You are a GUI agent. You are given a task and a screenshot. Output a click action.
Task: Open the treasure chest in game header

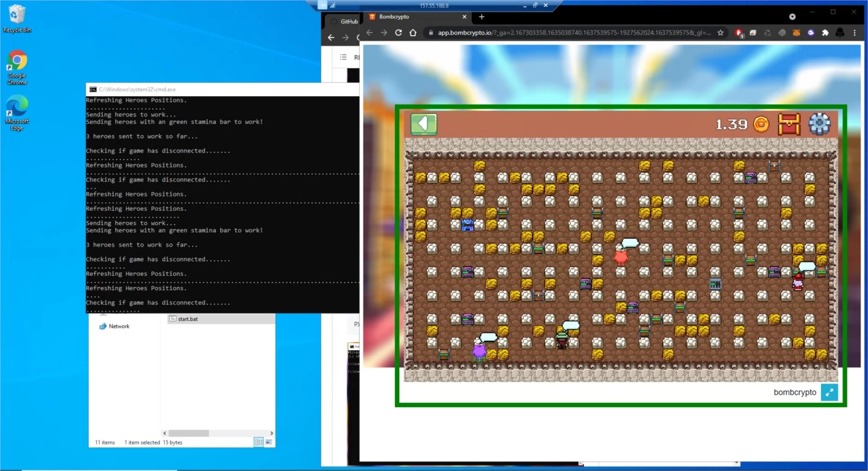(x=789, y=124)
